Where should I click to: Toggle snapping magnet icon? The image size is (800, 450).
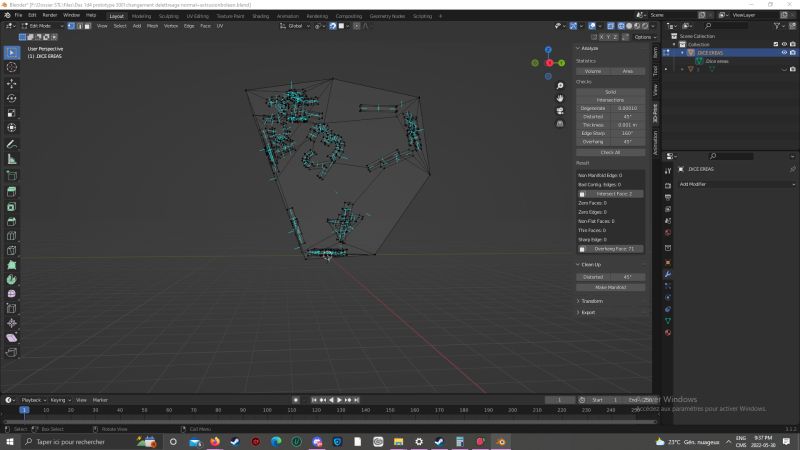(333, 26)
